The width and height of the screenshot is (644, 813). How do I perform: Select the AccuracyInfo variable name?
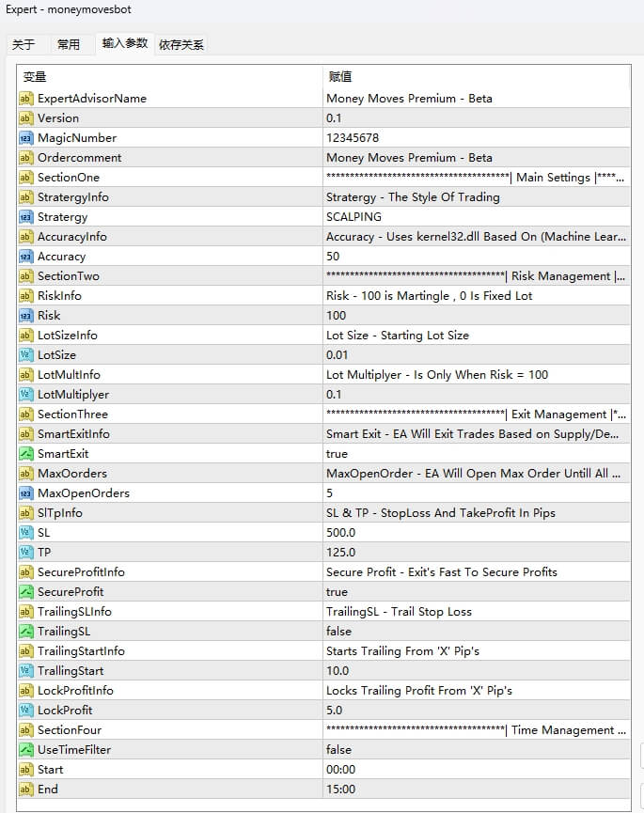point(72,237)
